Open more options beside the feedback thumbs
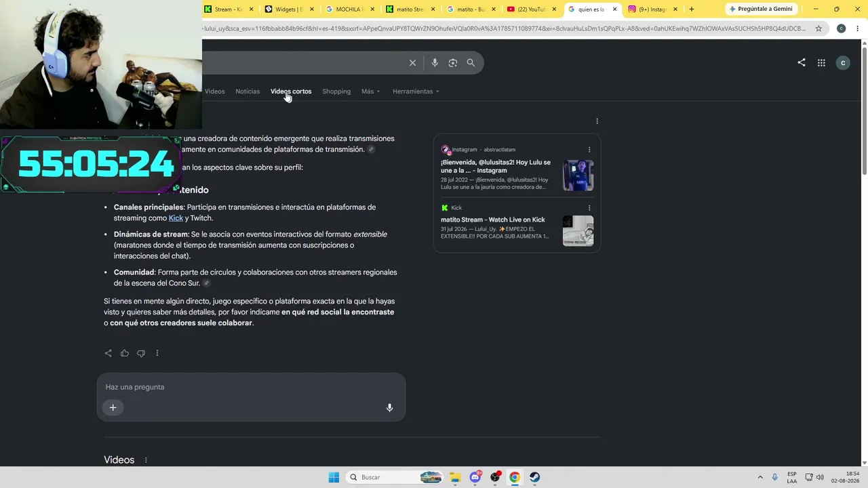The width and height of the screenshot is (868, 488). pos(157,353)
